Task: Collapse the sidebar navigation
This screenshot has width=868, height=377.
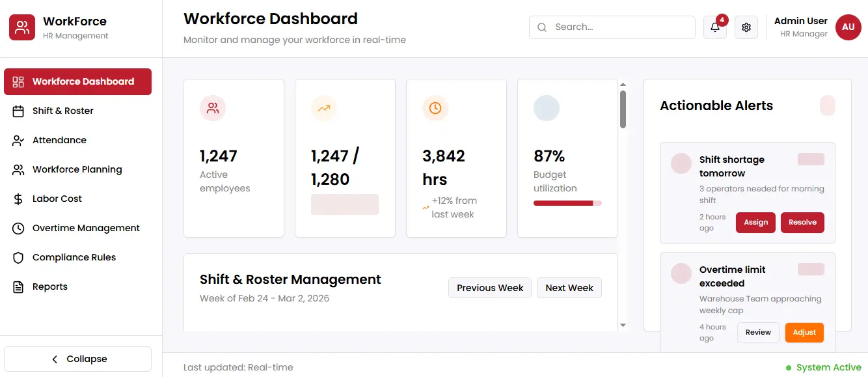Action: click(78, 359)
